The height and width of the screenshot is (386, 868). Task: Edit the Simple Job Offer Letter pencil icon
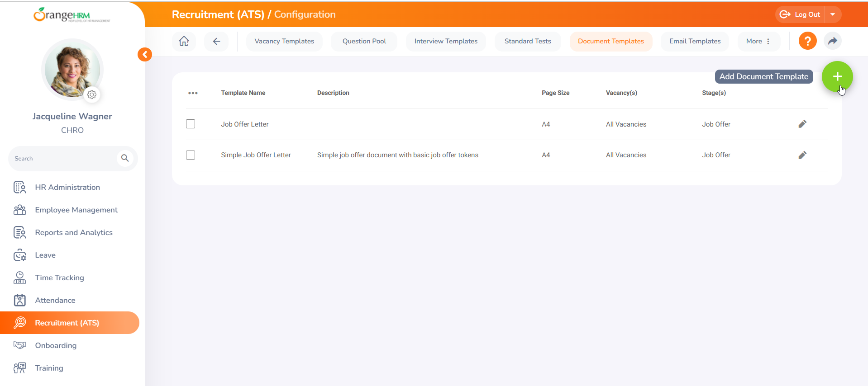coord(802,155)
